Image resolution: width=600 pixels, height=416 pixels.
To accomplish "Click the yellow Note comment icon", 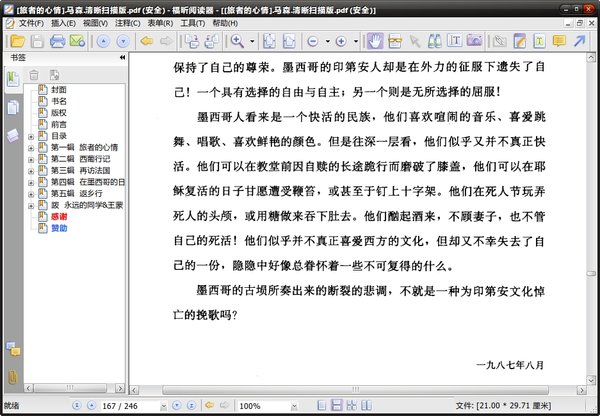I will [x=559, y=41].
